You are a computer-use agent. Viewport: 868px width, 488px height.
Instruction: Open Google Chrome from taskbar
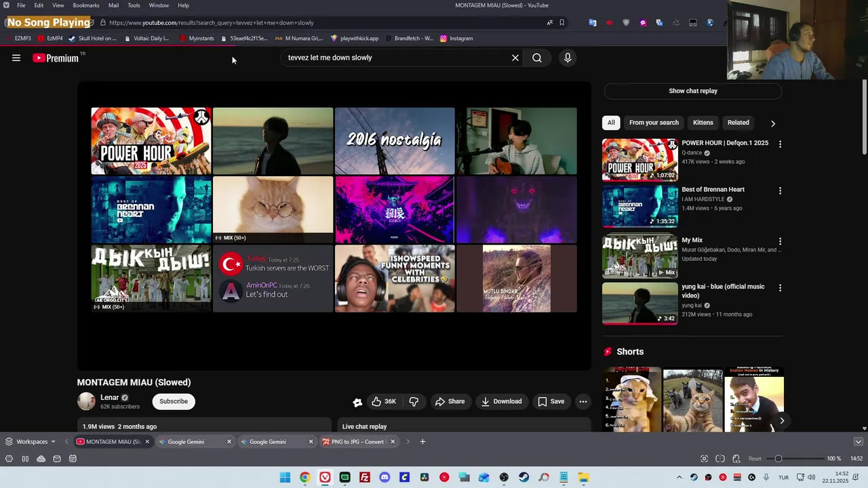[305, 478]
